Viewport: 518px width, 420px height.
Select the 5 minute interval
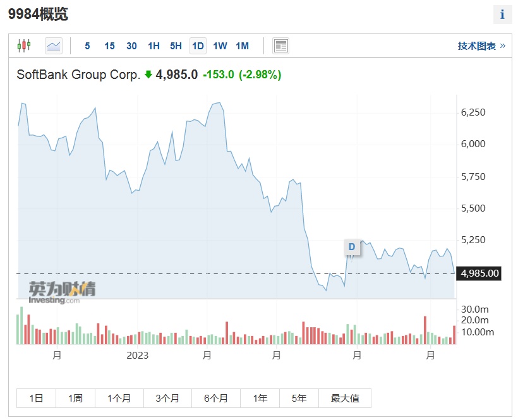pos(87,46)
